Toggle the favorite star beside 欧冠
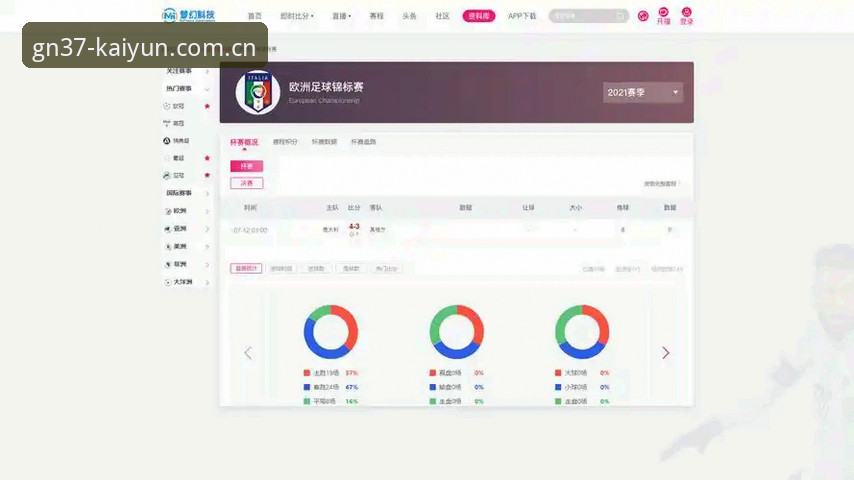The image size is (854, 480). 207,106
